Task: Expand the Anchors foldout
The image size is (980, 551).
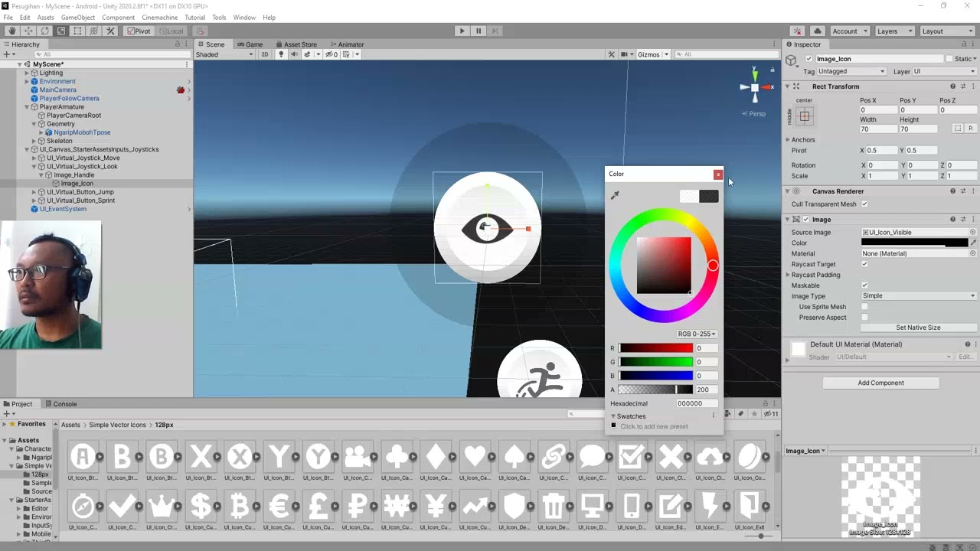Action: [x=788, y=140]
